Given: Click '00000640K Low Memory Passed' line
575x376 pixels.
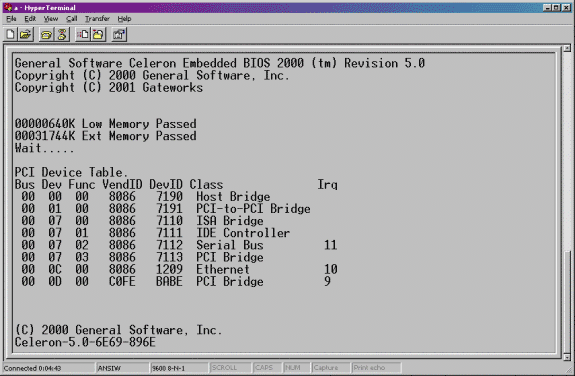Looking at the screenshot, I should pyautogui.click(x=106, y=124).
